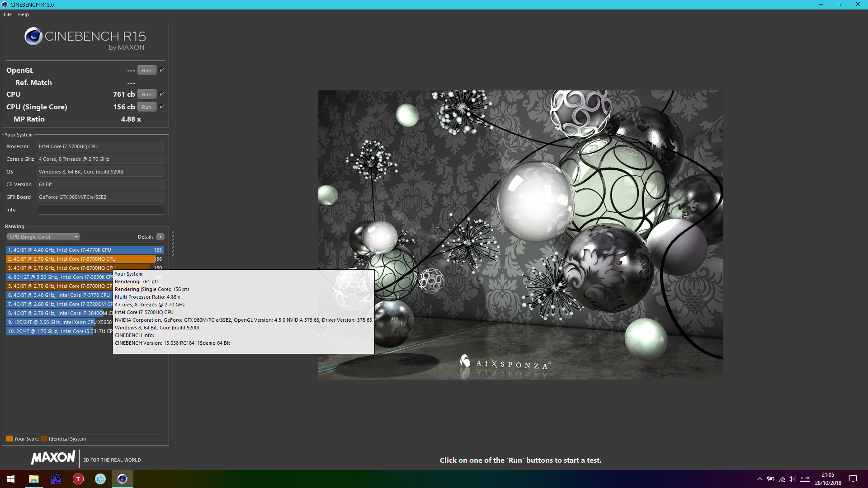868x488 pixels.
Task: Show hidden system tray icons
Action: (x=760, y=479)
